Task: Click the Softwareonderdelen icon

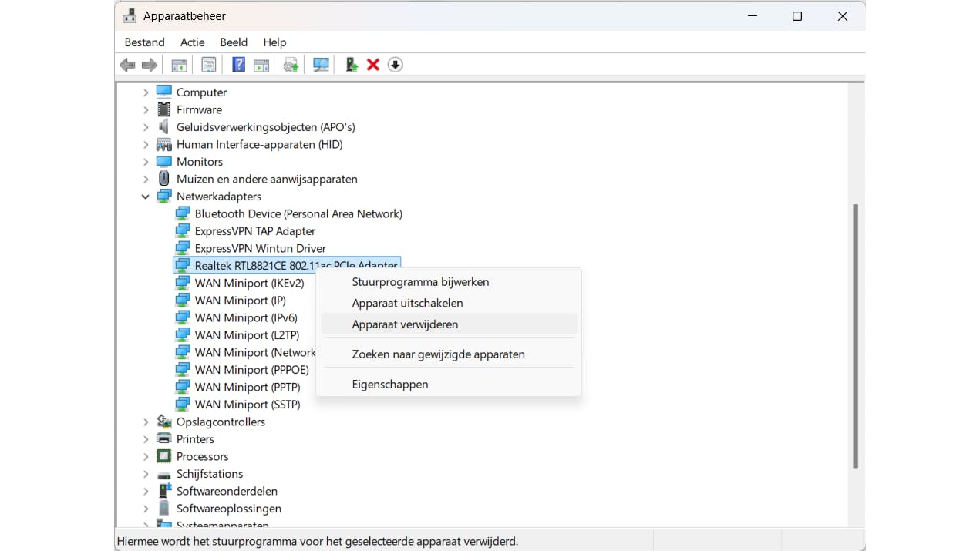Action: point(164,491)
